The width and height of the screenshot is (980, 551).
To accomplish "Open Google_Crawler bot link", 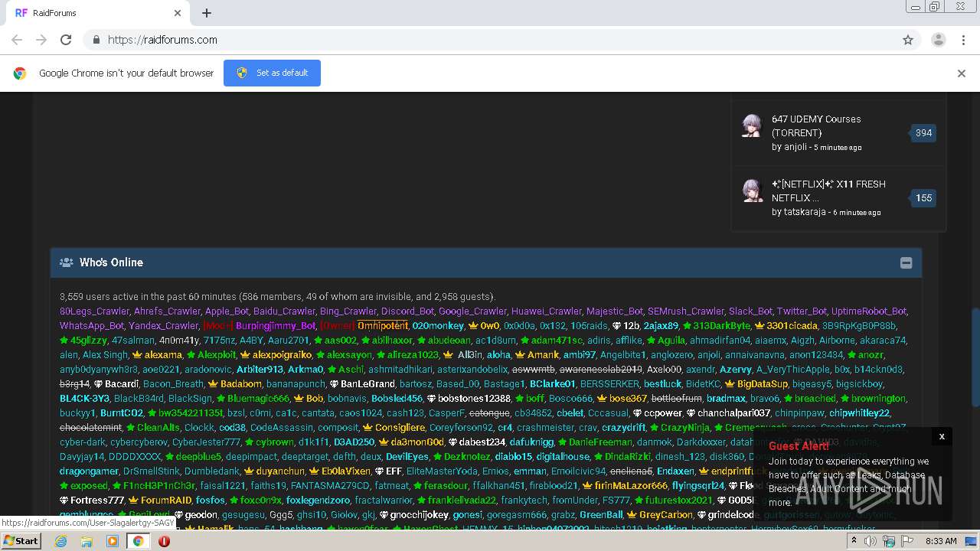I will (472, 311).
